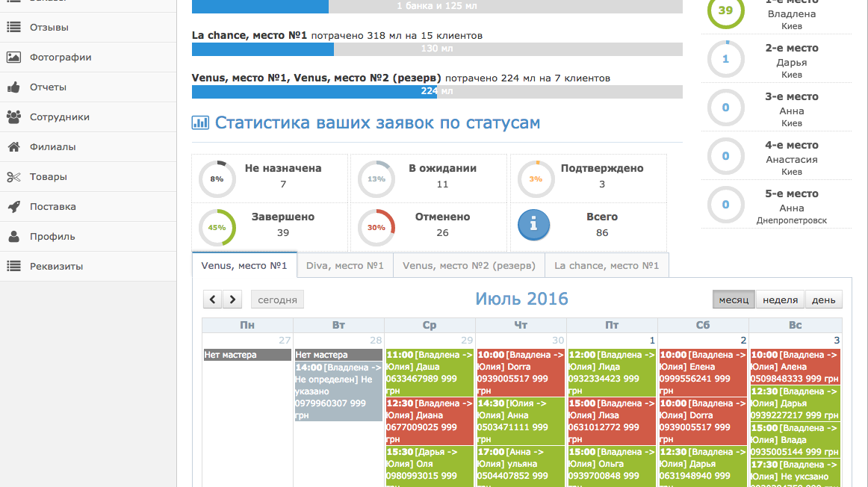Screen dimensions: 868x487
Task: Open the 17:00 ульяна appointment
Action: coord(521,467)
